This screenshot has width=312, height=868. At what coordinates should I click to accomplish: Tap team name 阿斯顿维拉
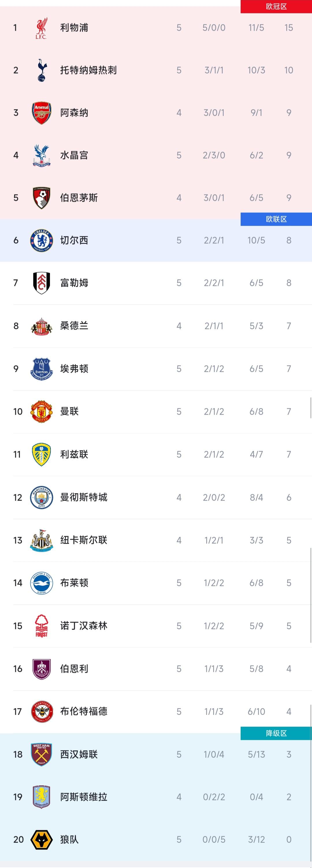point(83,797)
